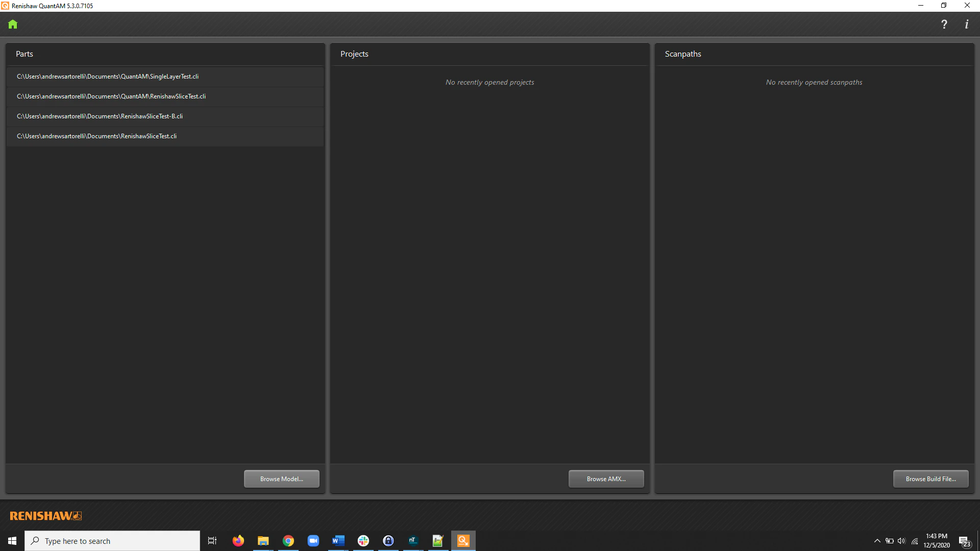The width and height of the screenshot is (980, 551).
Task: Click the Info icon
Action: [966, 24]
